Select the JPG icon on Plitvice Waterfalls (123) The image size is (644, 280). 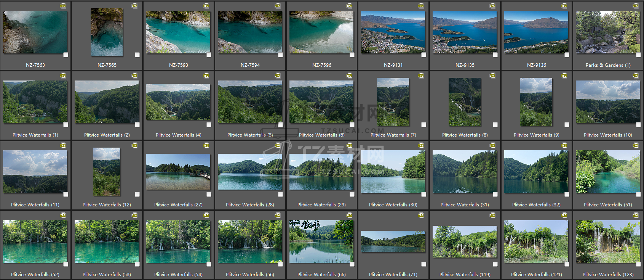pos(636,215)
